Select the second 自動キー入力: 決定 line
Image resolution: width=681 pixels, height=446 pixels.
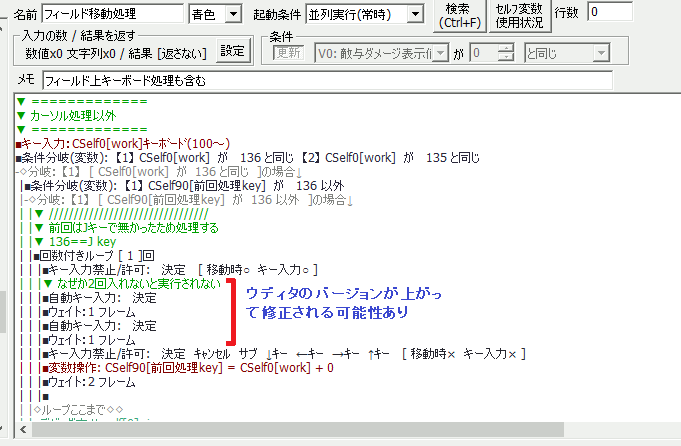[x=99, y=326]
